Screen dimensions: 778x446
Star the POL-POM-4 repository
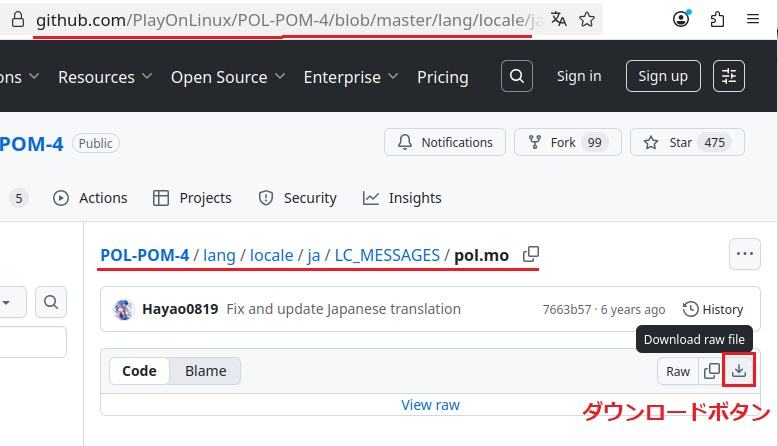pos(686,142)
